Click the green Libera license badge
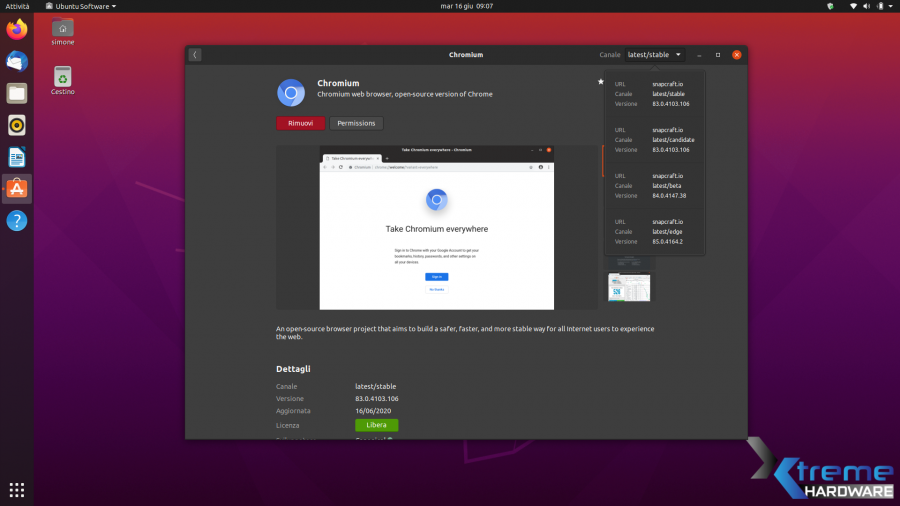900x506 pixels. pos(376,424)
